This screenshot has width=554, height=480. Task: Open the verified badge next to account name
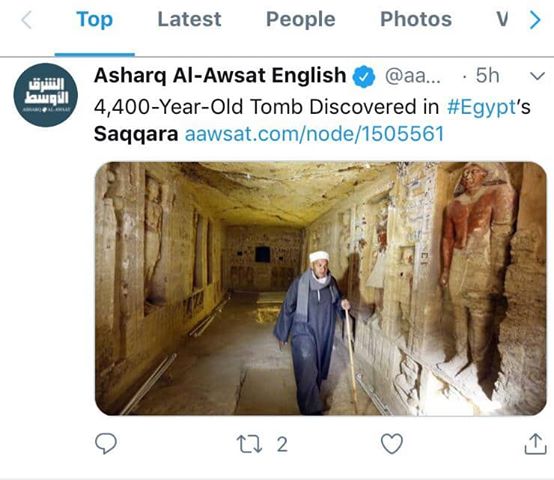(x=364, y=77)
